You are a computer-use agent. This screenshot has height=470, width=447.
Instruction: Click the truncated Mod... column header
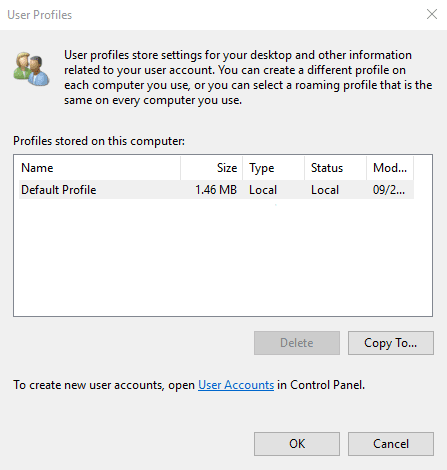pyautogui.click(x=390, y=168)
